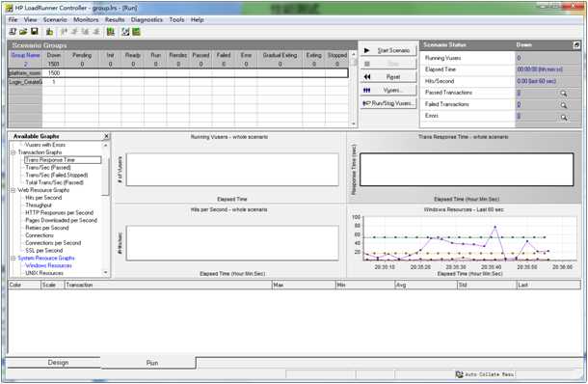The height and width of the screenshot is (384, 588).
Task: Select Windows Resources graph tree item
Action: (x=48, y=265)
